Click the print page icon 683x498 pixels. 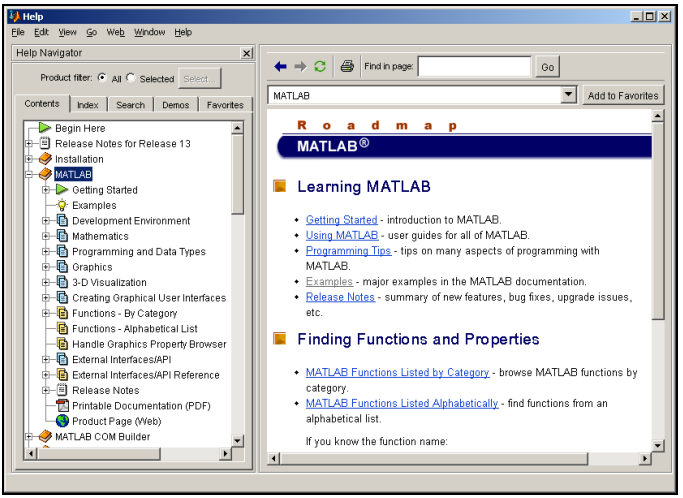347,67
